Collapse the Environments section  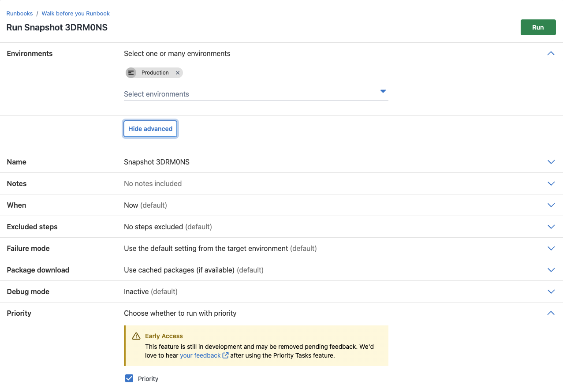tap(551, 53)
